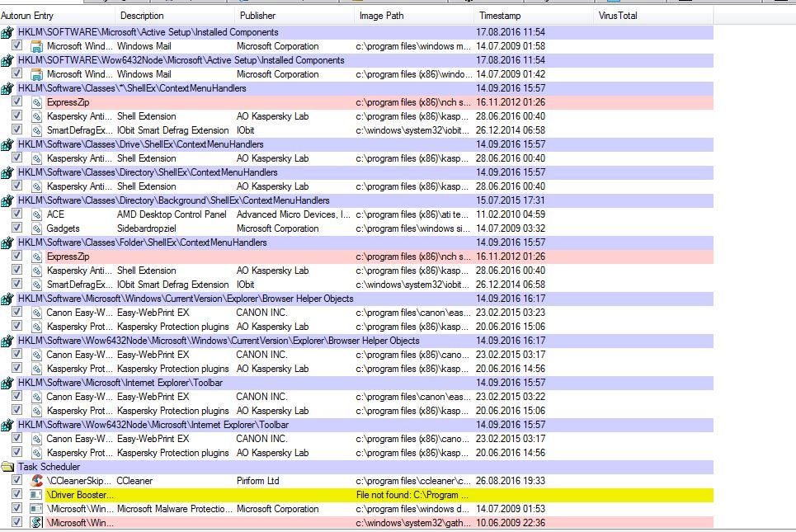Click registry icon beside Classes\Directory\ShellEx\ContextMenuHandlers
Screen dimensions: 796x532
pos(7,172)
